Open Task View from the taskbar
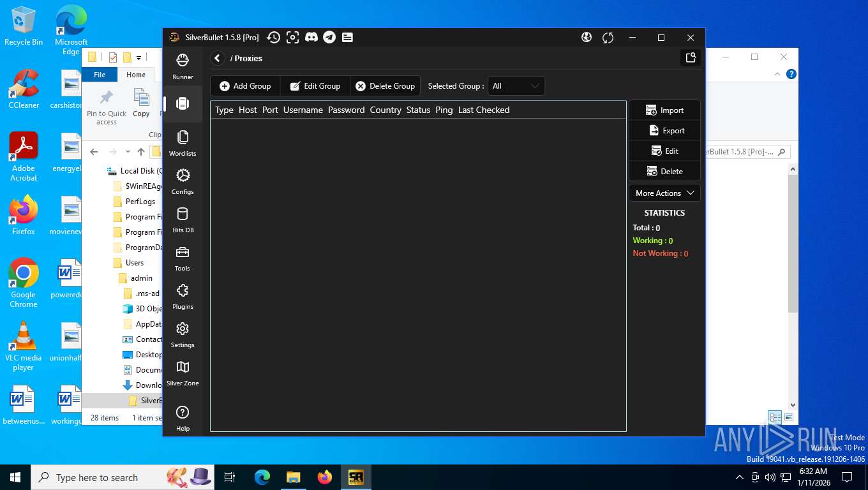Image resolution: width=868 pixels, height=490 pixels. tap(230, 477)
